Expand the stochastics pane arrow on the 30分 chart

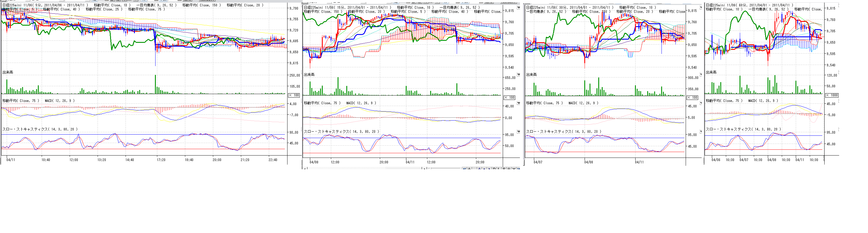pyautogui.click(x=701, y=132)
